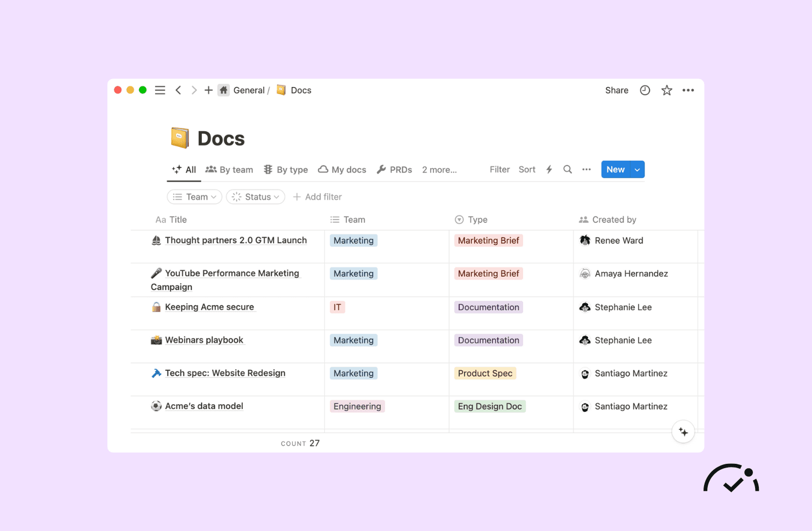Open Docs in the breadcrumb
Screen dimensions: 812x531
pyautogui.click(x=301, y=90)
